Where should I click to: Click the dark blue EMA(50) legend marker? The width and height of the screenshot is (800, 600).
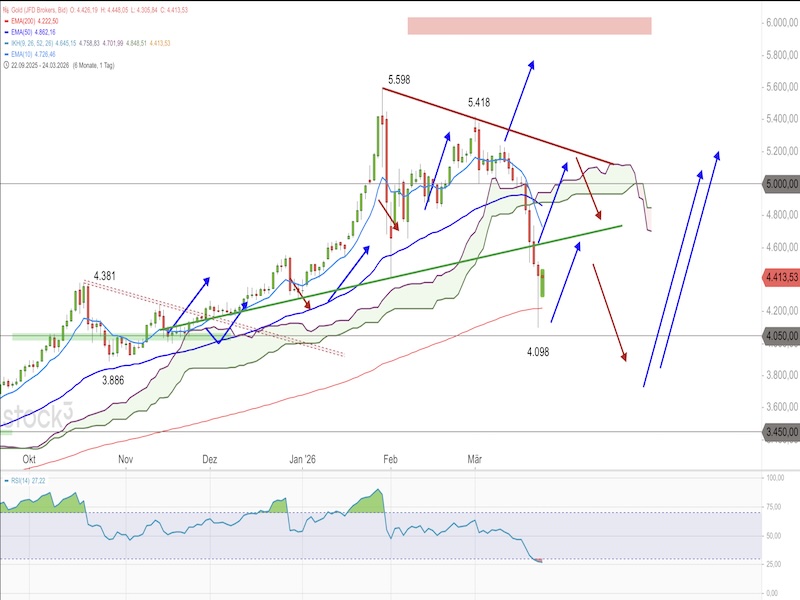click(7, 34)
